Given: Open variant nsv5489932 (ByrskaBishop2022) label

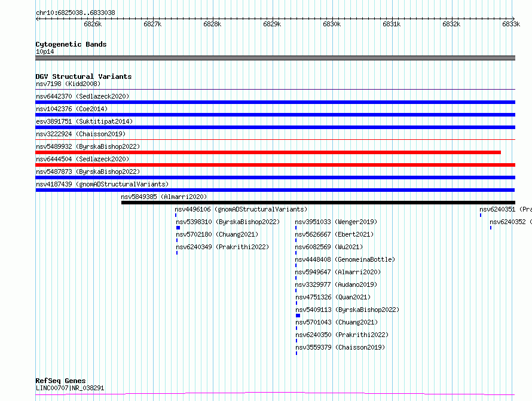Looking at the screenshot, I should [x=88, y=146].
